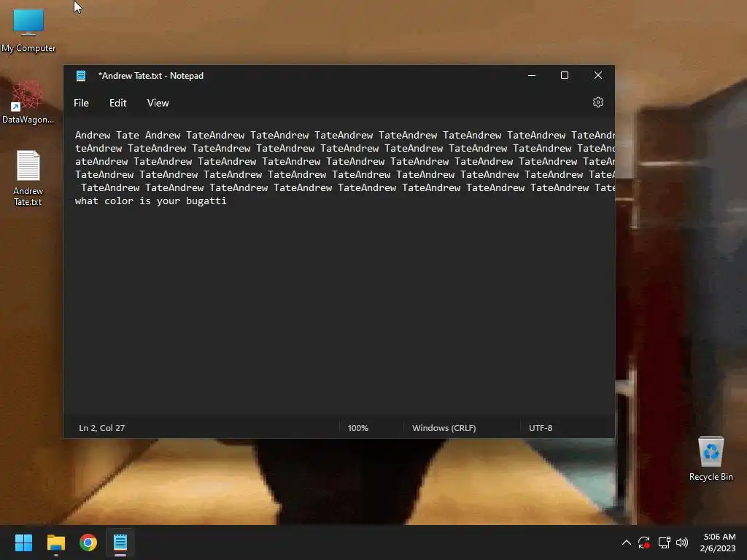Close the Notepad window
This screenshot has height=560, width=747.
(598, 75)
